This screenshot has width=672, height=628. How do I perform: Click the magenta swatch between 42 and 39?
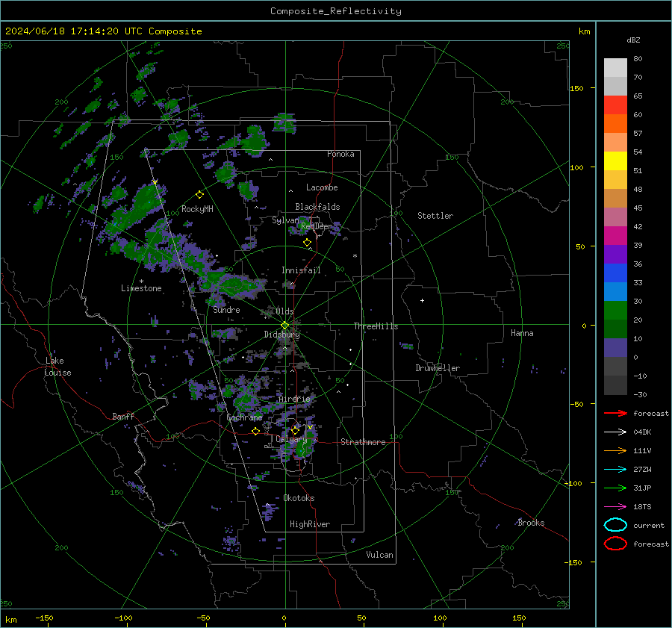(x=615, y=236)
